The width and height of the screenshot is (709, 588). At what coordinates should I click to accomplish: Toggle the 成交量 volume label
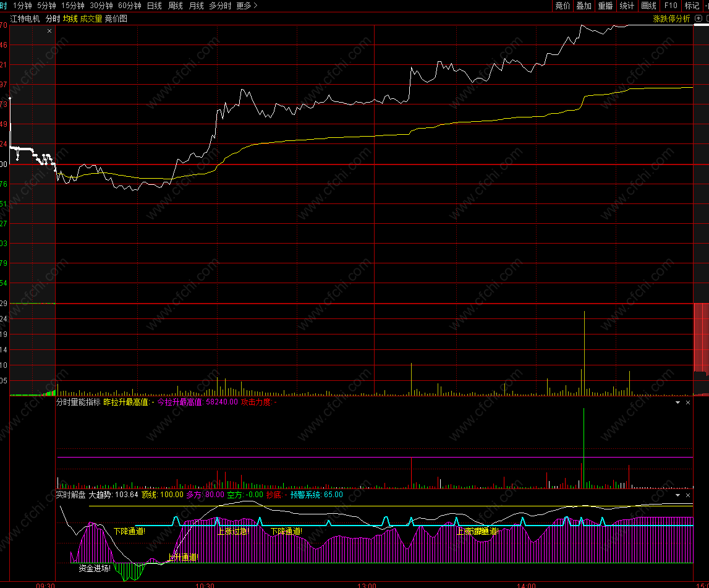pos(91,19)
